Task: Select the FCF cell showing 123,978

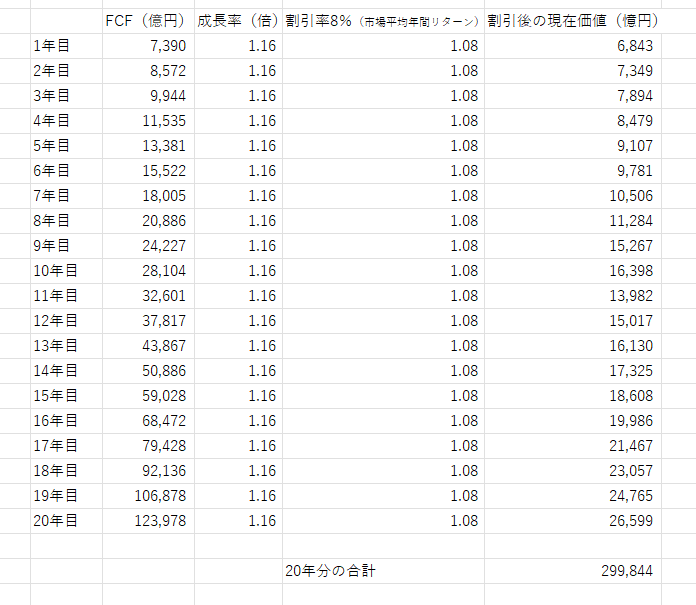Action: point(148,521)
